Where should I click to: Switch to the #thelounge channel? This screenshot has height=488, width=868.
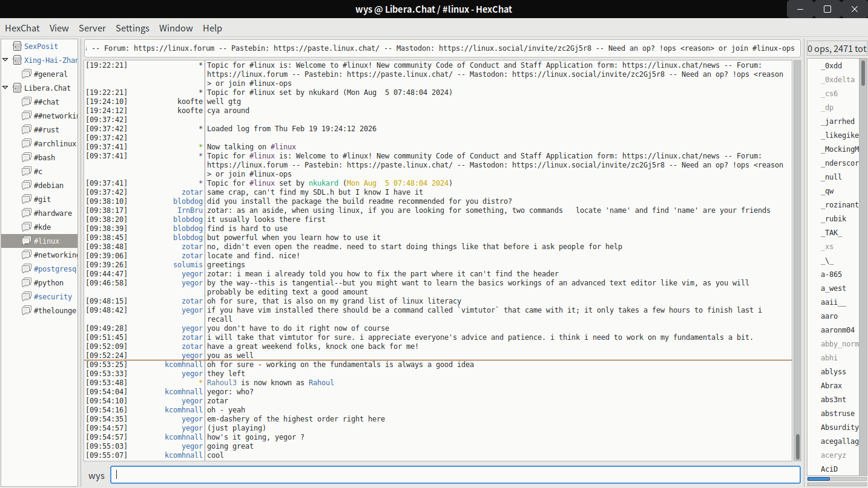pos(54,310)
